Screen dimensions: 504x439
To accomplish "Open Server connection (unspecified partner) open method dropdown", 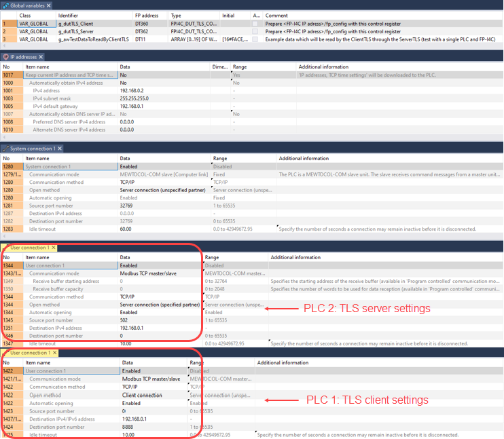I will tap(164, 190).
